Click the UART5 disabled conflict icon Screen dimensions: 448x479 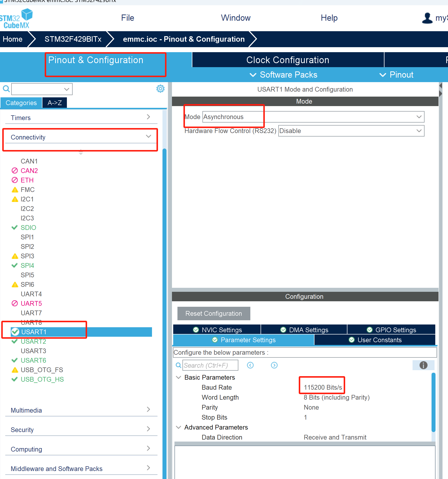click(15, 303)
